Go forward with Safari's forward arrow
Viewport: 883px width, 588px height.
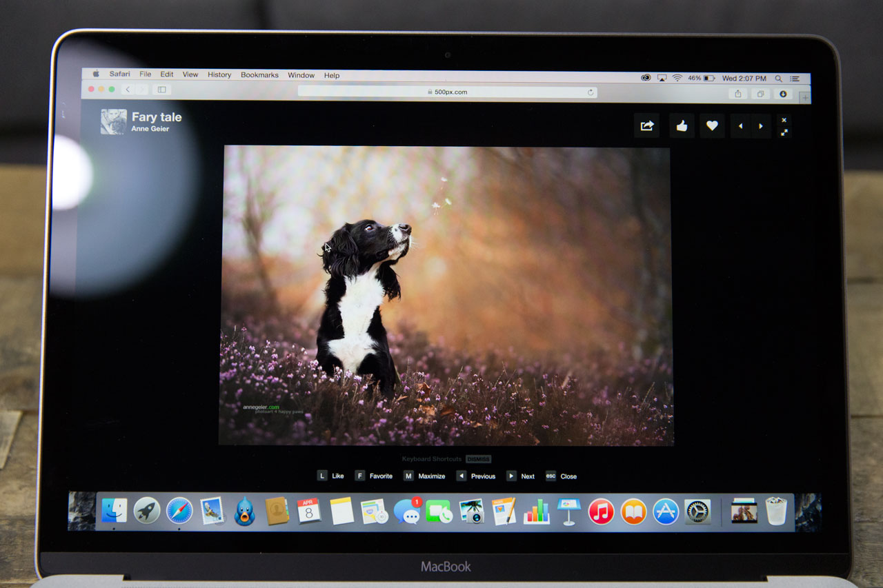(x=141, y=90)
